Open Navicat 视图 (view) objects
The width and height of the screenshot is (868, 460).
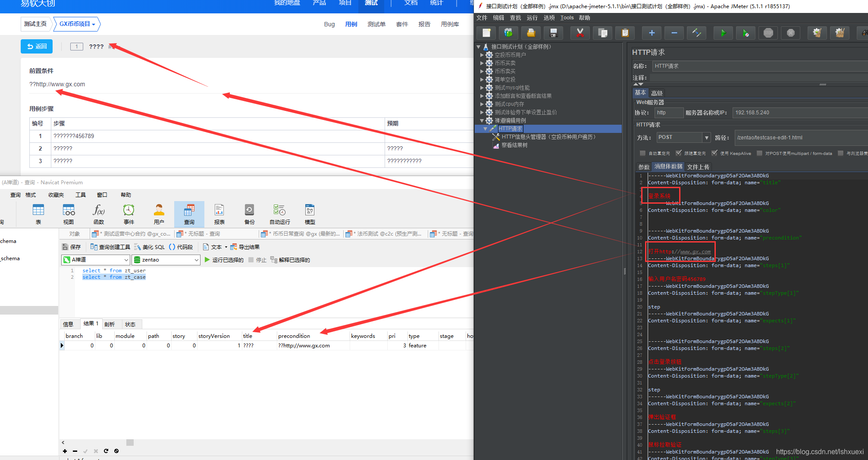click(69, 214)
